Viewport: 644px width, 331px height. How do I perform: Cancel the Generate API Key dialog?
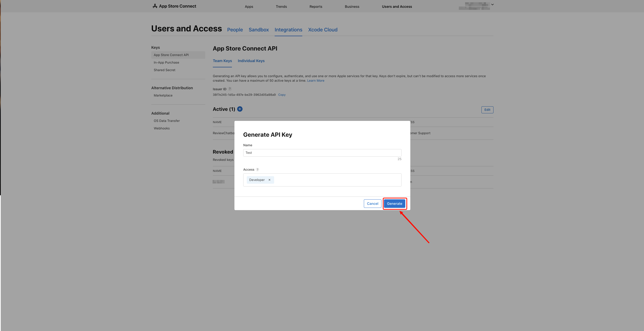372,204
